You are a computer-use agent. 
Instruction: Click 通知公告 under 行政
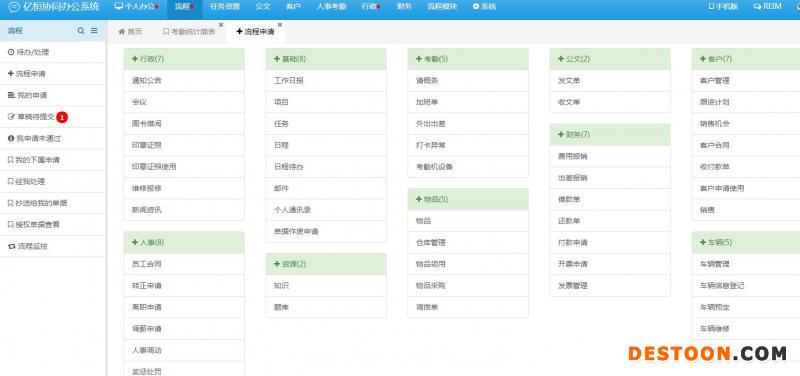[184, 81]
